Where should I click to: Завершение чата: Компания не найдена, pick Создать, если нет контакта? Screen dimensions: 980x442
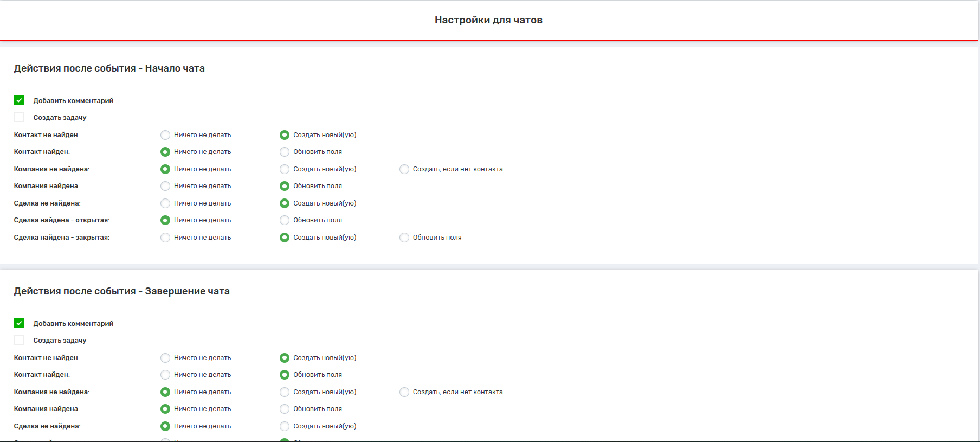coord(404,392)
